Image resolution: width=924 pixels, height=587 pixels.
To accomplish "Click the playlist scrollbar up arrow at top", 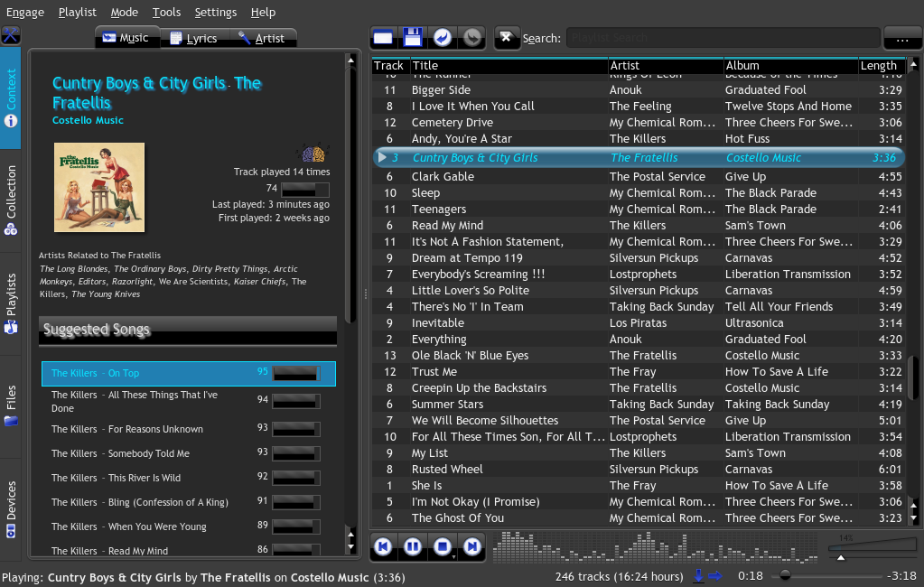I will [914, 64].
